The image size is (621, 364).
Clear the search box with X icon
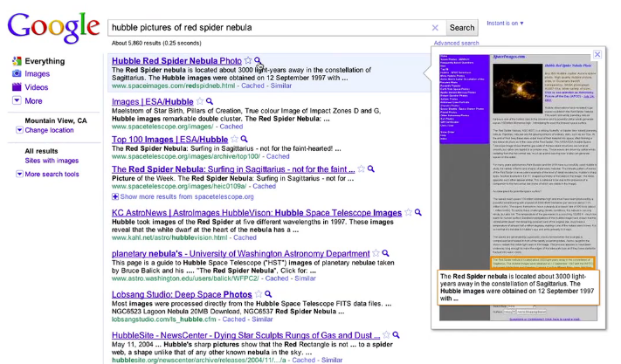(435, 28)
